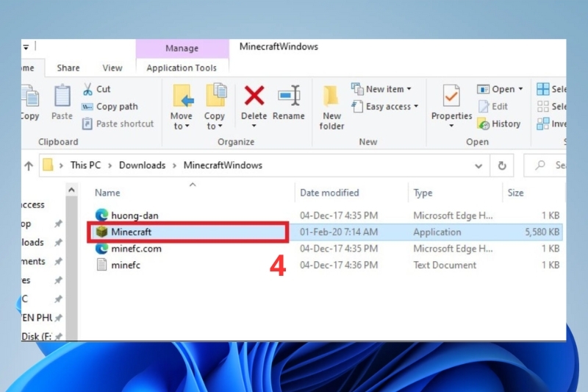Click the search input field
This screenshot has width=588, height=392.
(x=545, y=165)
